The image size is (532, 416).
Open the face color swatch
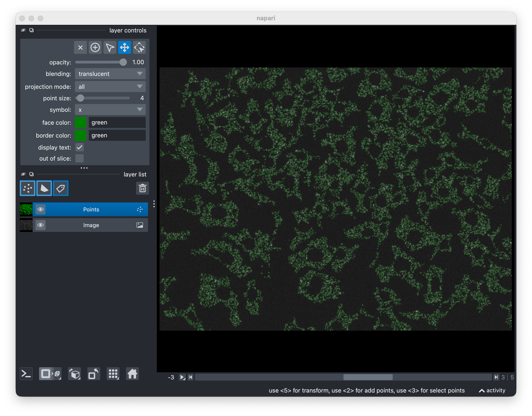80,122
